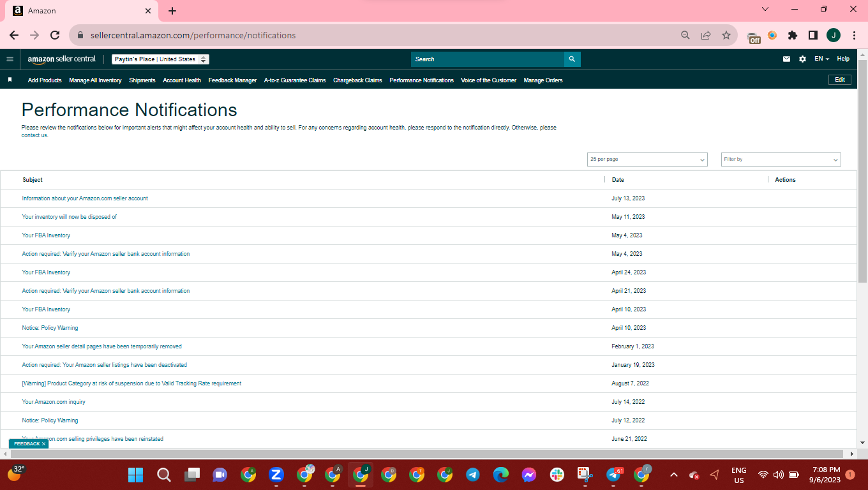This screenshot has height=490, width=868.
Task: Navigate to Feedback Manager
Action: [x=232, y=80]
